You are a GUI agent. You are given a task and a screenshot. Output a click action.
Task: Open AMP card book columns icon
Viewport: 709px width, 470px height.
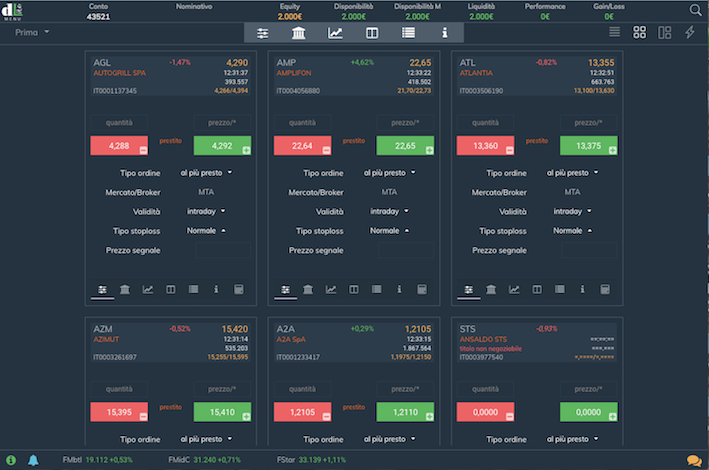pos(354,290)
